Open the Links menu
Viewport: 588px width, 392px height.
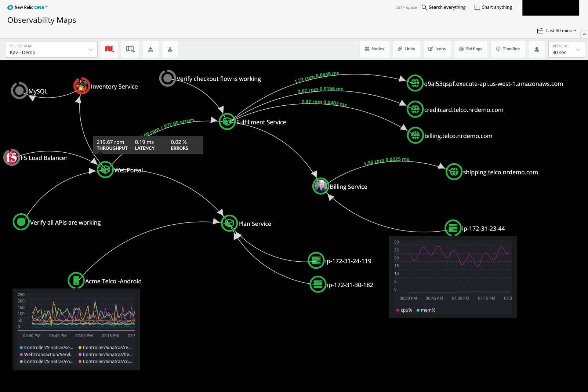point(406,49)
